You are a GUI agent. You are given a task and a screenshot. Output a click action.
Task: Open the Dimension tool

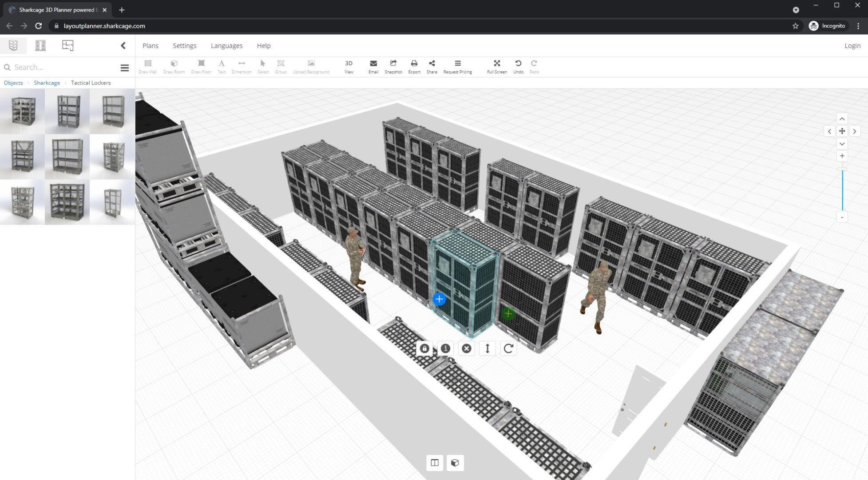(242, 66)
